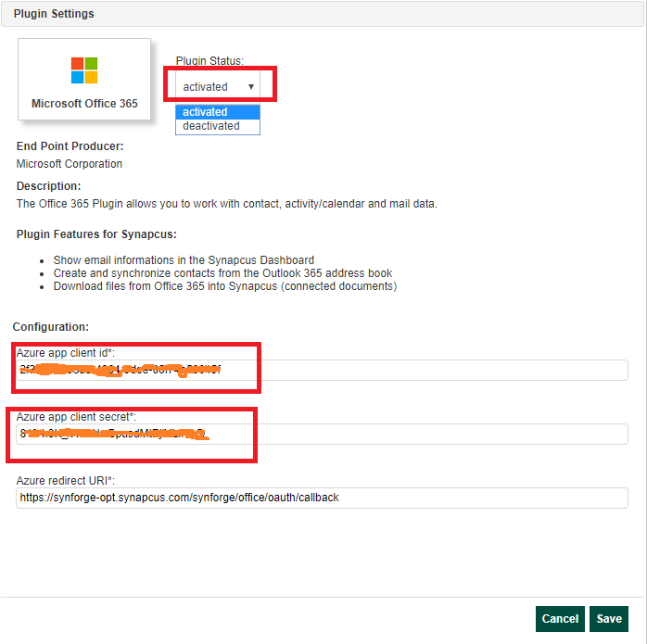The height and width of the screenshot is (644, 647).
Task: Click the Microsoft Office 365 logo icon
Action: [x=84, y=70]
